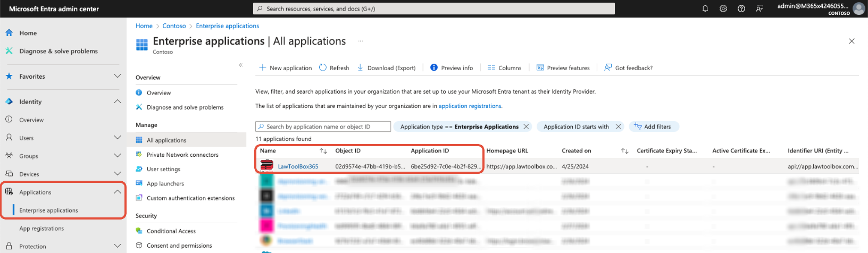868x253 pixels.
Task: Focus search by application name field
Action: (x=323, y=126)
